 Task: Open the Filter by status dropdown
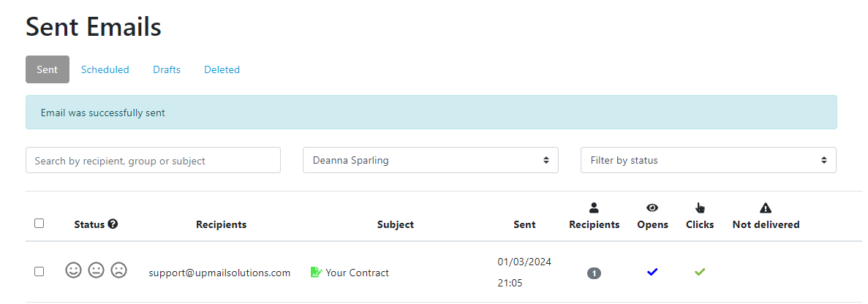coord(708,160)
